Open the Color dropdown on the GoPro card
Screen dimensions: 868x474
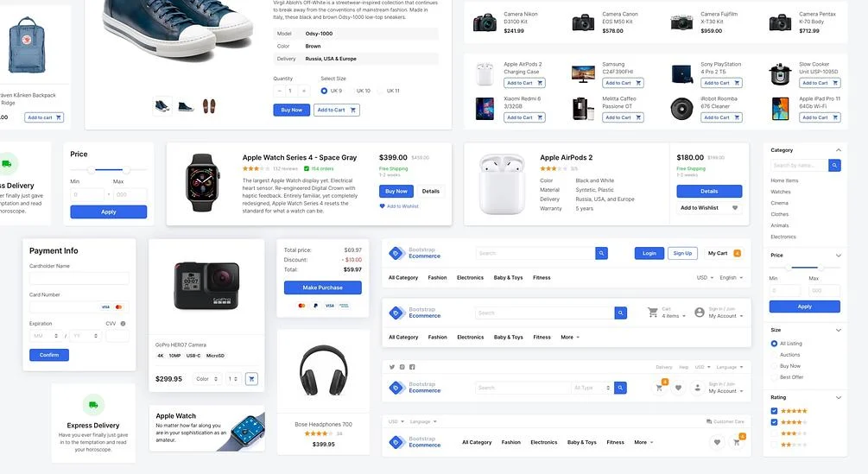206,379
